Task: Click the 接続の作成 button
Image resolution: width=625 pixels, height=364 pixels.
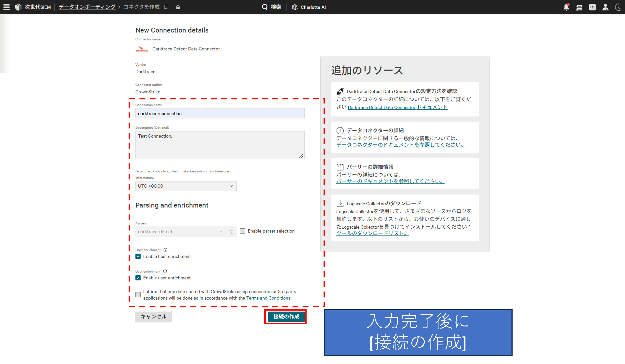Action: coord(286,317)
